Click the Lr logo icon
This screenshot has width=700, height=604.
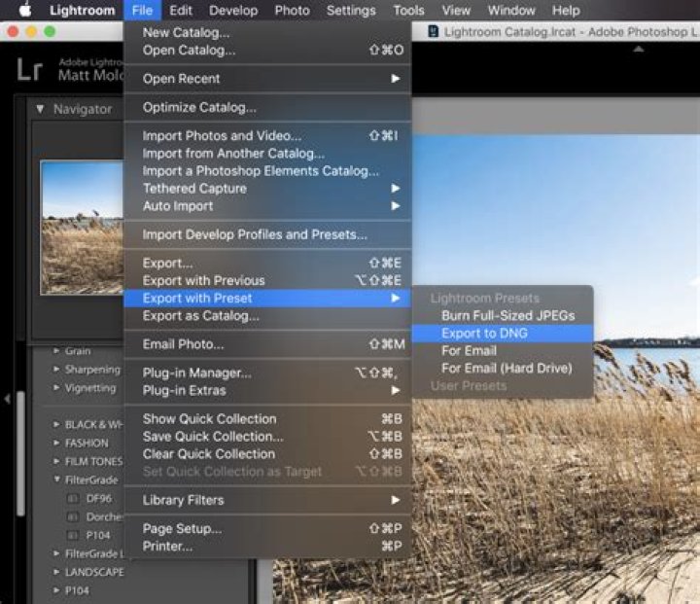29,68
